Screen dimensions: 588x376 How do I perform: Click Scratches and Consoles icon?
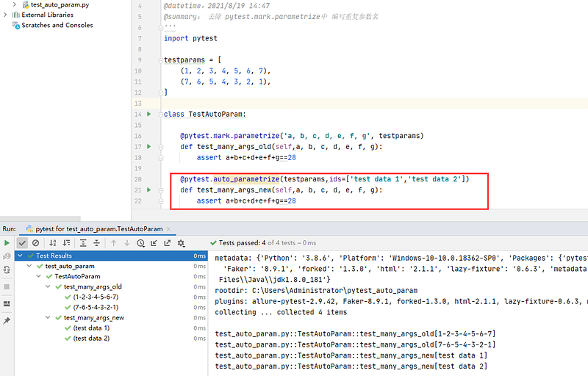(15, 25)
